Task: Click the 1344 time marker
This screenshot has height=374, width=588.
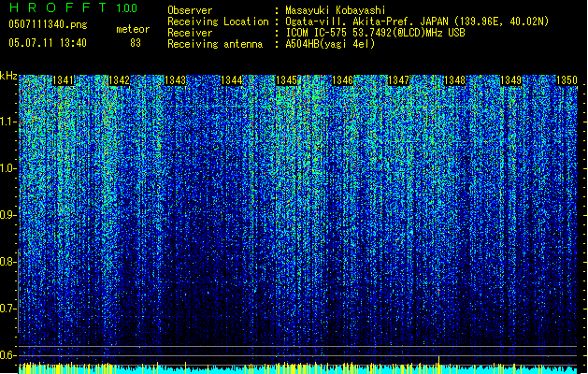Action: pos(232,80)
